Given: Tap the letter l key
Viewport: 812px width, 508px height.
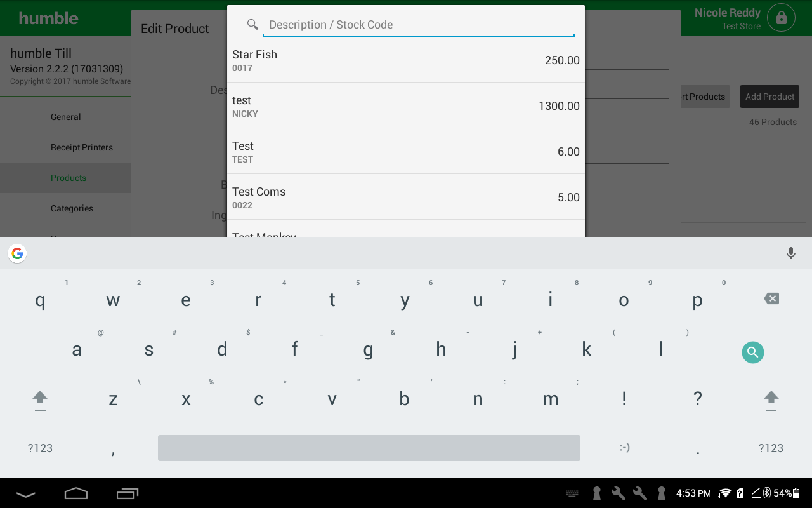Looking at the screenshot, I should coord(660,349).
